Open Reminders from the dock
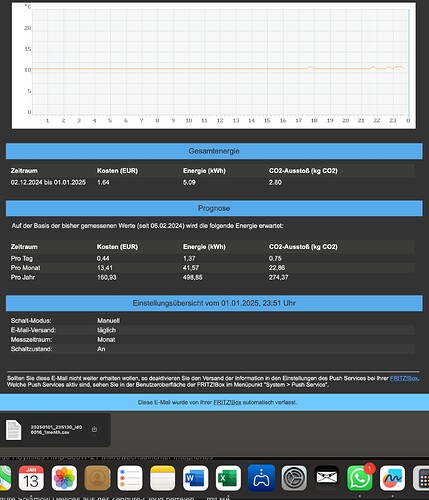The image size is (429, 500). pyautogui.click(x=130, y=478)
